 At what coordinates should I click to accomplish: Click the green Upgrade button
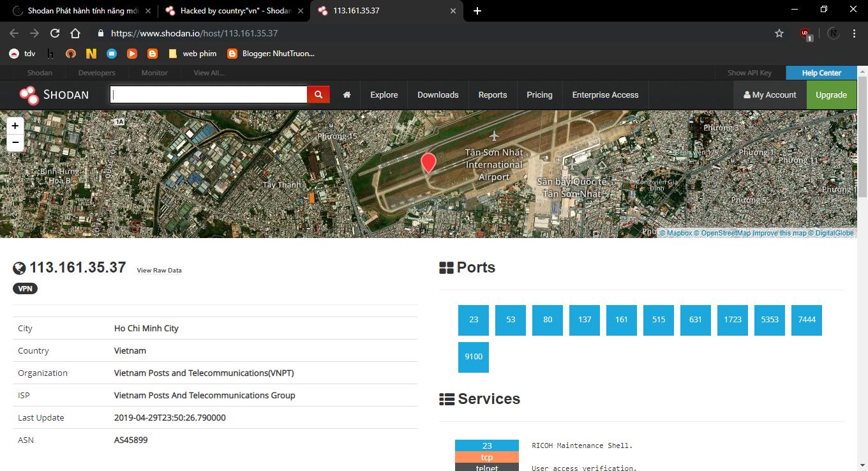tap(831, 94)
